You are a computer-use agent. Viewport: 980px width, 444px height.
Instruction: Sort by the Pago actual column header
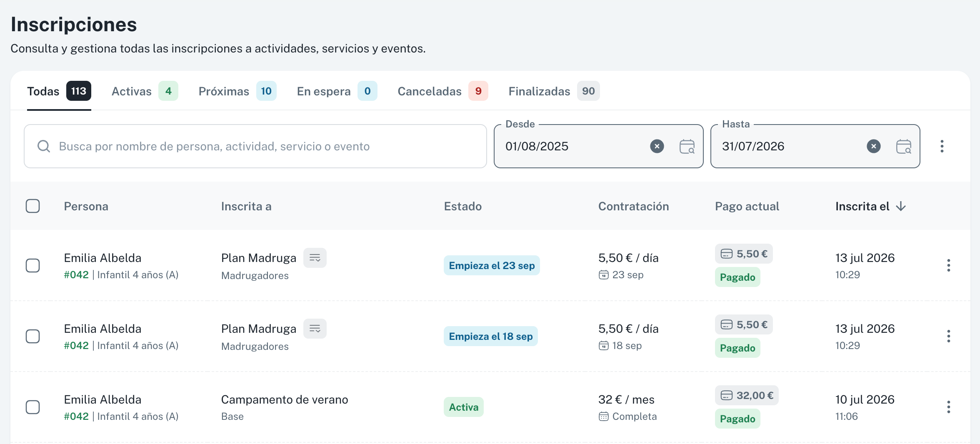point(747,206)
